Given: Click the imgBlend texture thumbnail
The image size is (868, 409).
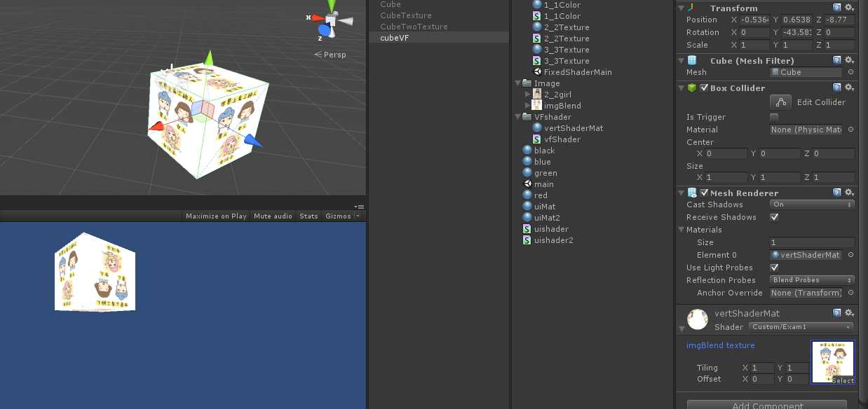Looking at the screenshot, I should tap(833, 362).
